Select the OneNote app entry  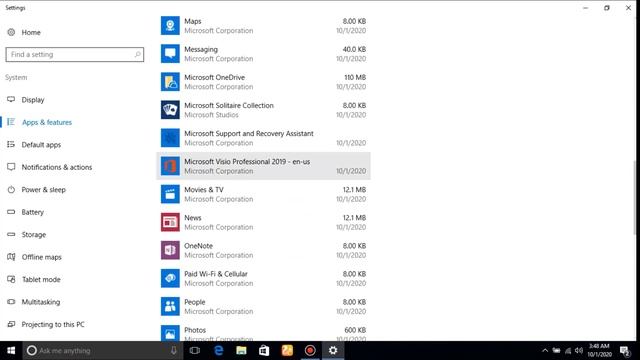coord(263,250)
